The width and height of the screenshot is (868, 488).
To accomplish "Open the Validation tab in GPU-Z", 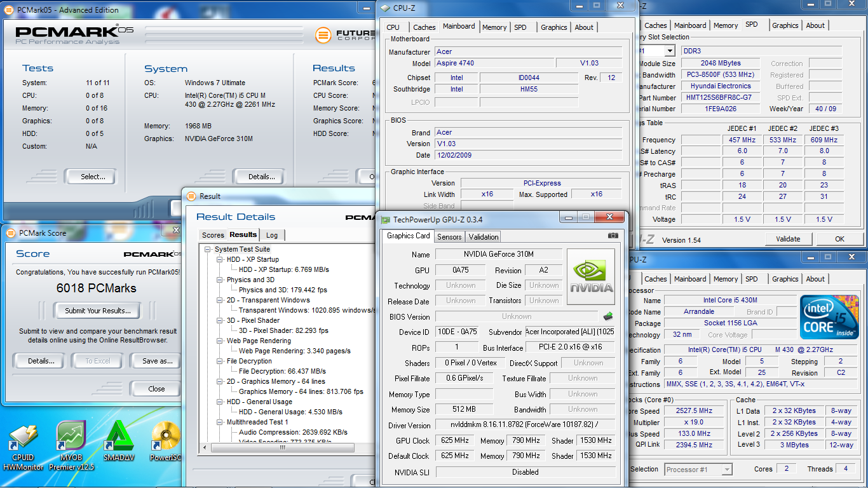I will click(484, 237).
